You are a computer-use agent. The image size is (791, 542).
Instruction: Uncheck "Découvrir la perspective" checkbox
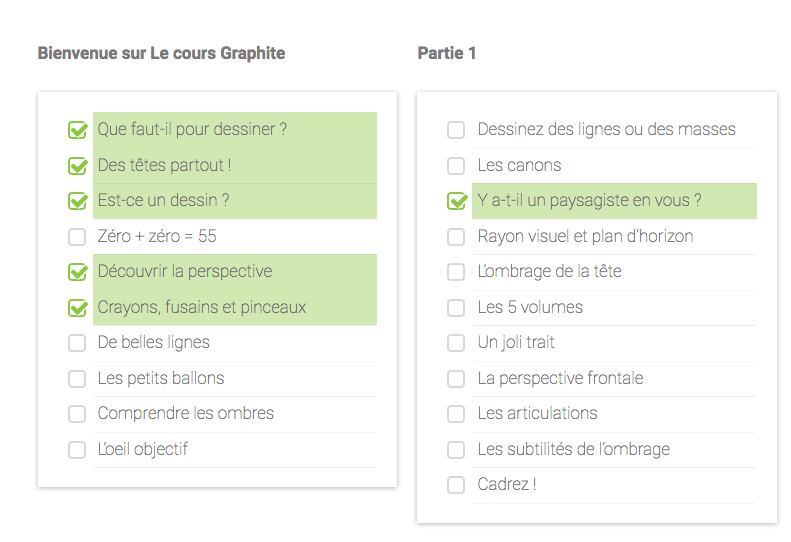click(x=77, y=272)
